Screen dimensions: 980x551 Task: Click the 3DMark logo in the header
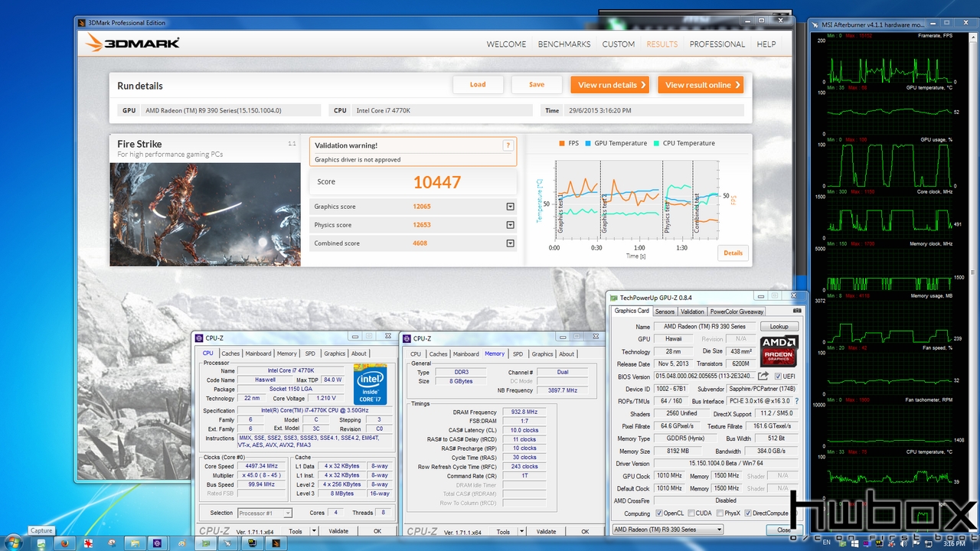coord(133,43)
